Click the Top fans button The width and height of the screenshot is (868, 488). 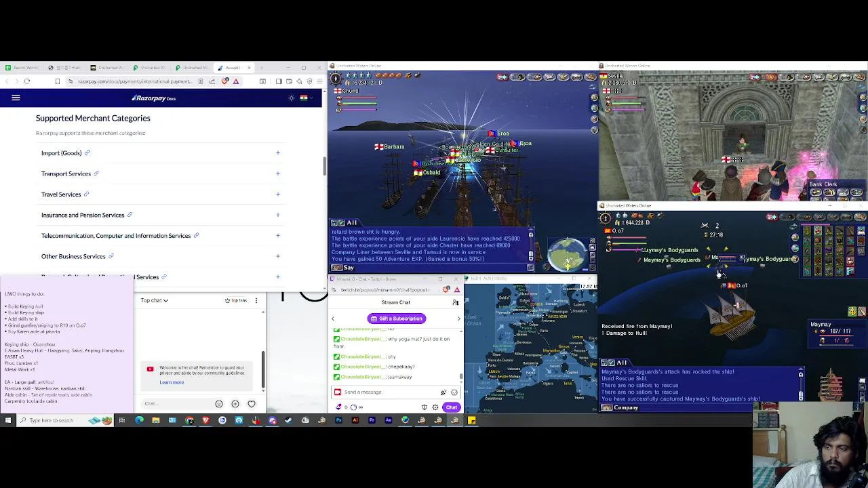click(x=237, y=300)
